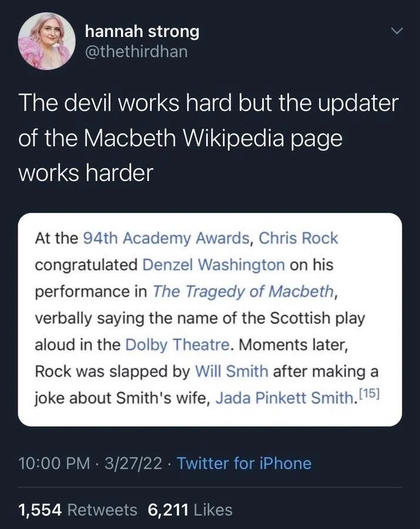Open the embedded Wikipedia excerpt card

pos(209,314)
